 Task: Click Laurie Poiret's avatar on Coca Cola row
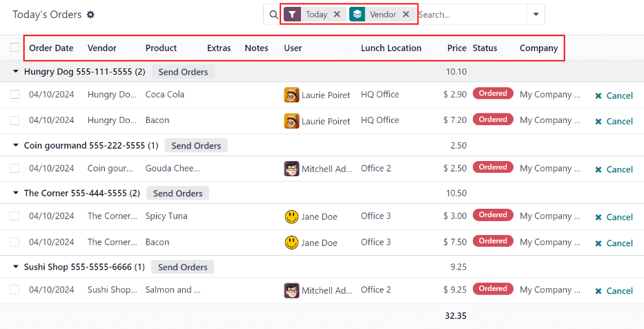point(291,95)
